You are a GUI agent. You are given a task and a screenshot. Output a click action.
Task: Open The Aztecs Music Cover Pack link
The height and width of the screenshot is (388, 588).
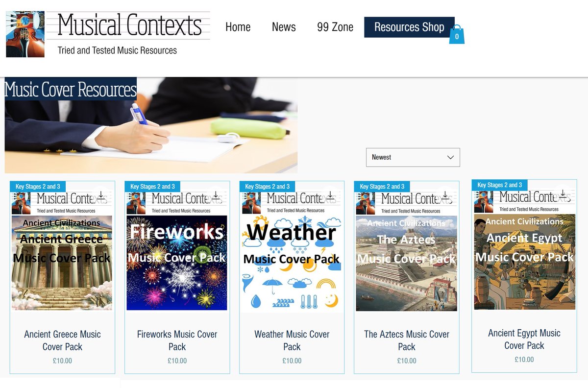coord(407,339)
